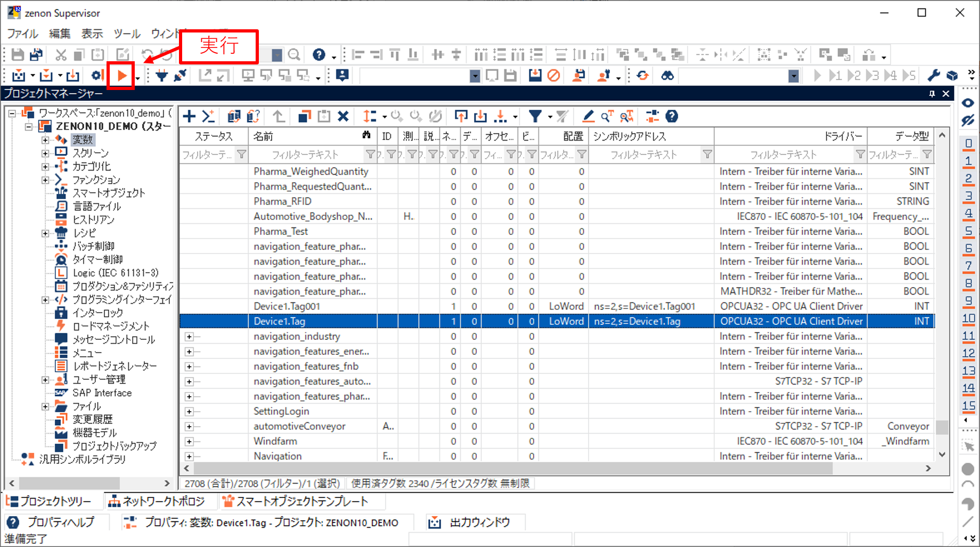
Task: Open the ファイル menu
Action: [22, 34]
